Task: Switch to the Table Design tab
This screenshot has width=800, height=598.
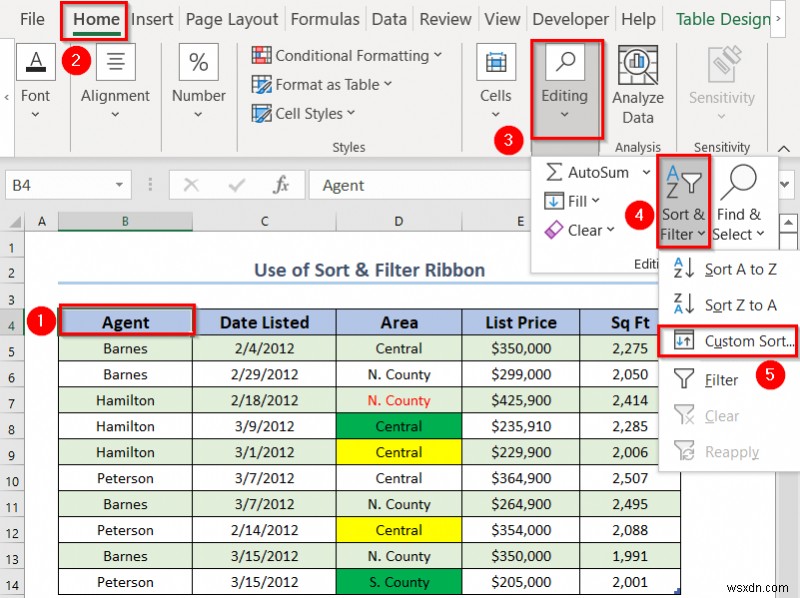Action: (722, 18)
